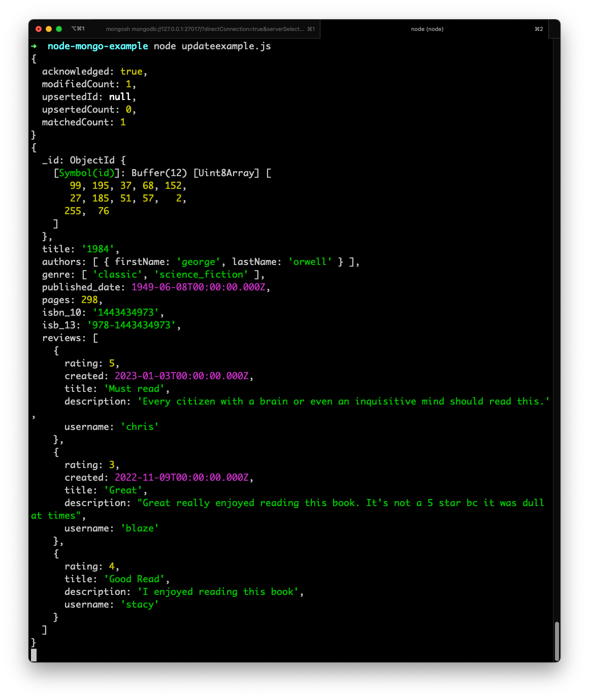Click the created date 2022-11-09

(x=182, y=478)
